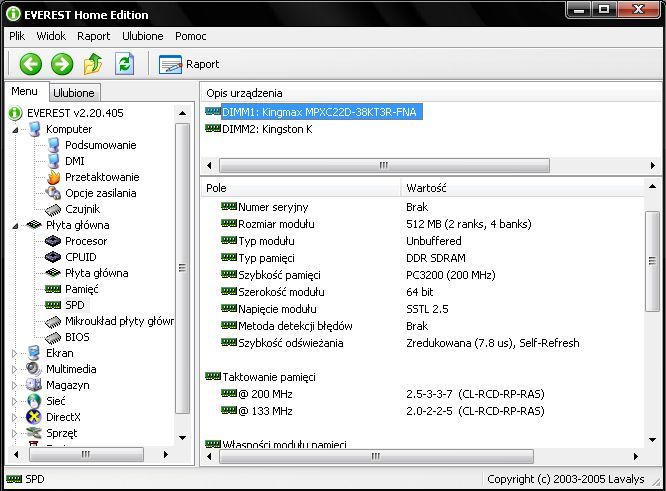Select the Rozmiar modułu row
Screen dimensions: 666x491
click(x=276, y=224)
